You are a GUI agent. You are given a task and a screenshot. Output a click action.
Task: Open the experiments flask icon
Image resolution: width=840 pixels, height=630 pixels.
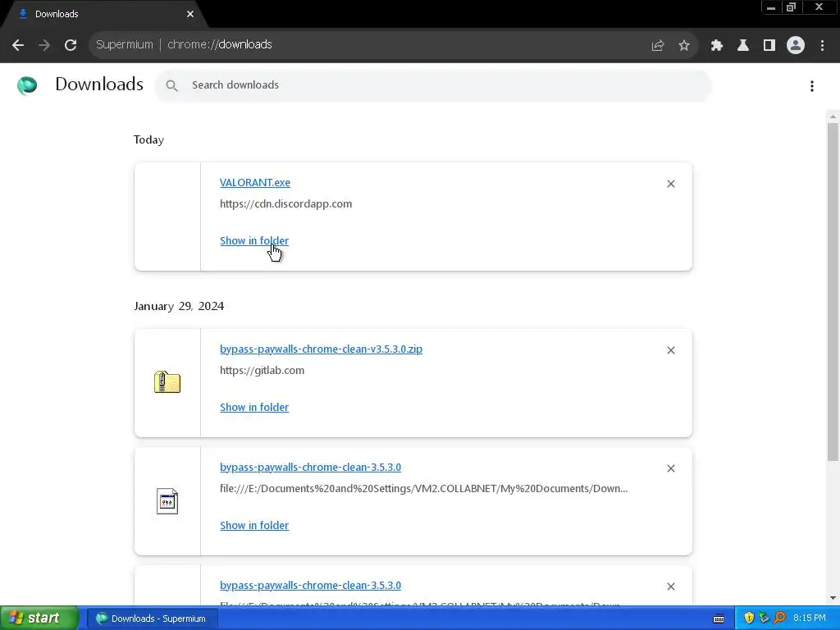pos(743,45)
